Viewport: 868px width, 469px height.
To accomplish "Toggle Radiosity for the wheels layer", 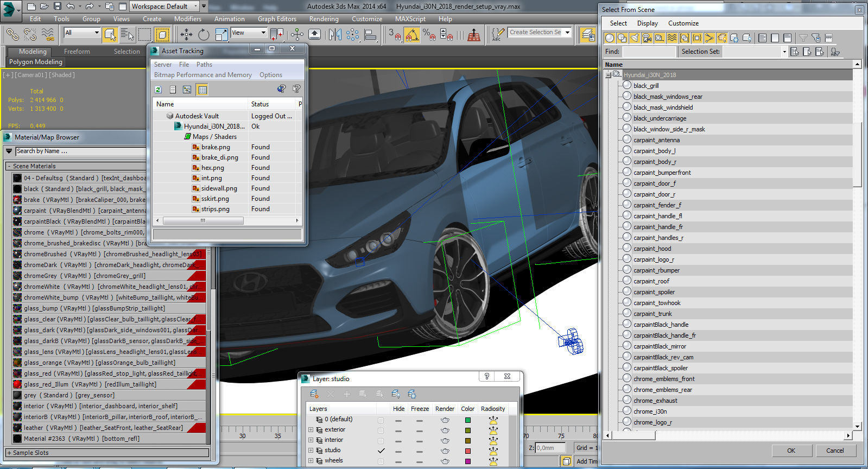I will [493, 461].
